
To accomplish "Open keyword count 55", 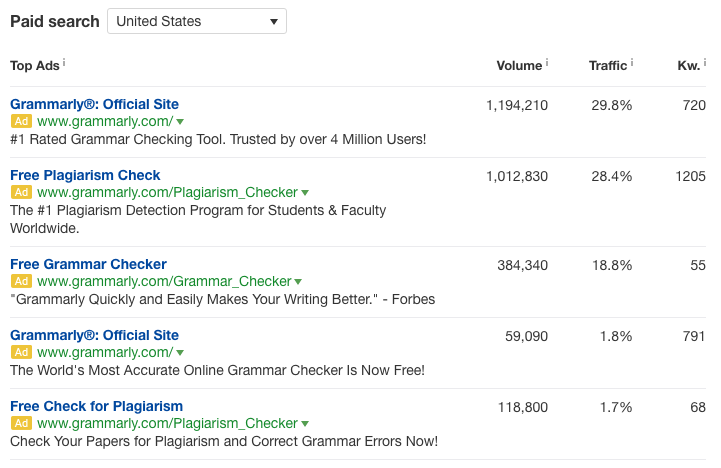I will coord(698,265).
